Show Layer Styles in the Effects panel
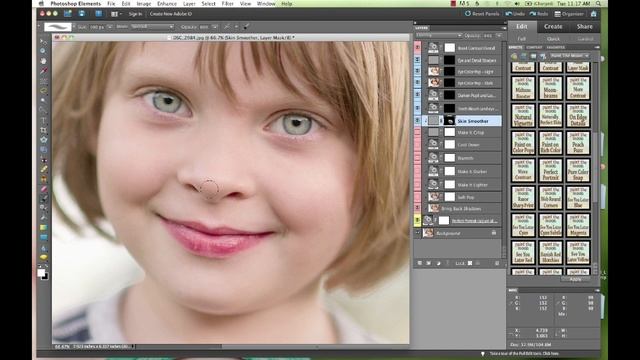This screenshot has height=360, width=640. [x=524, y=56]
